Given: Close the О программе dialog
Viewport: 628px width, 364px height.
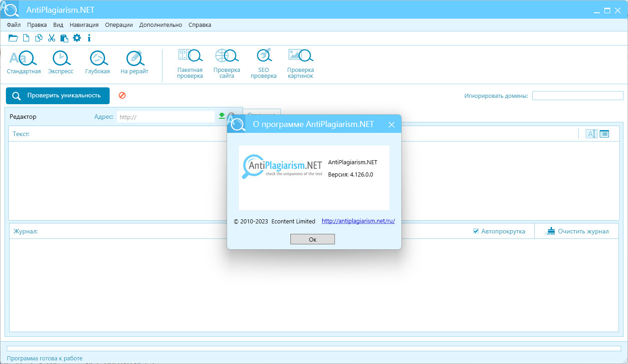Looking at the screenshot, I should click(391, 125).
